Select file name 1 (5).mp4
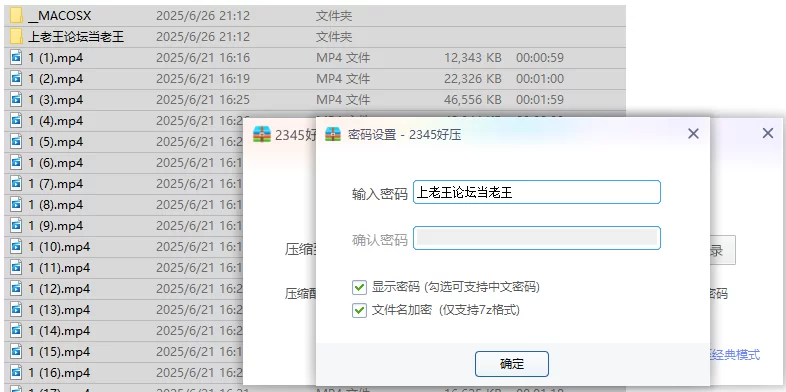 click(56, 142)
